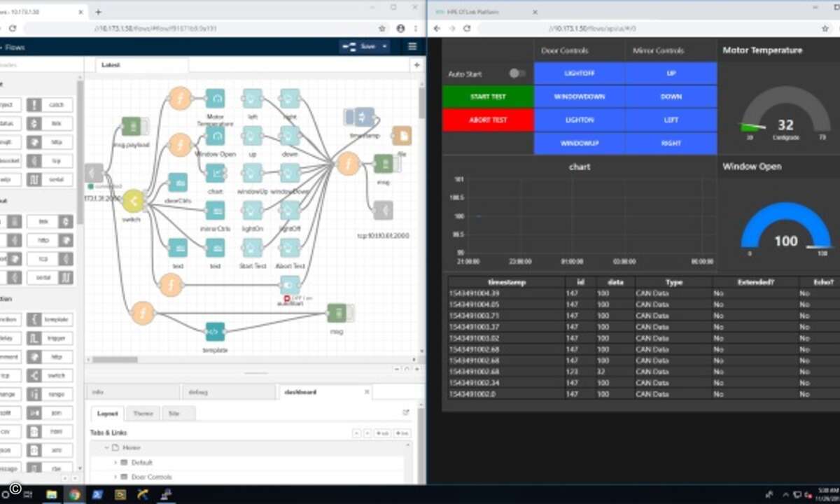
Task: Select the down button node
Action: pos(290,136)
